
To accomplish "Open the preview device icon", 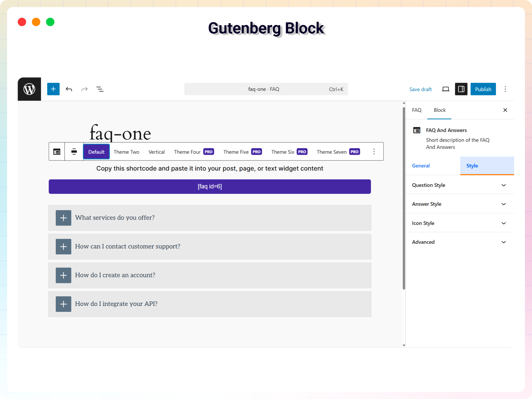I will (445, 89).
